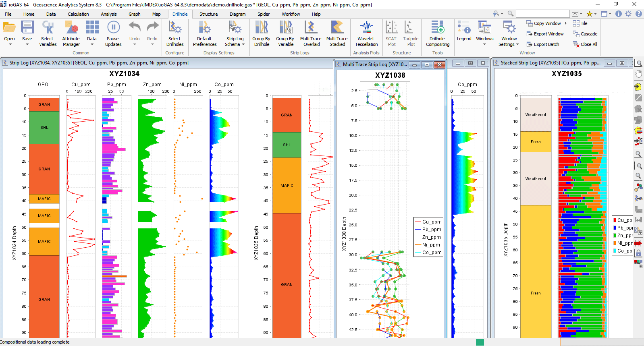The image size is (644, 346).
Task: Click the red Cu_ppm legend swatch
Action: point(615,220)
